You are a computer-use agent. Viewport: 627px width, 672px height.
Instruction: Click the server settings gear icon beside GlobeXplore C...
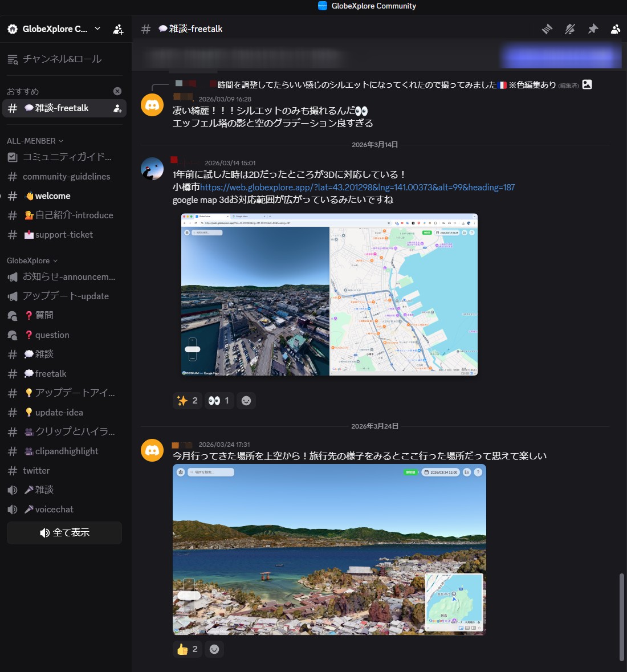coord(13,29)
